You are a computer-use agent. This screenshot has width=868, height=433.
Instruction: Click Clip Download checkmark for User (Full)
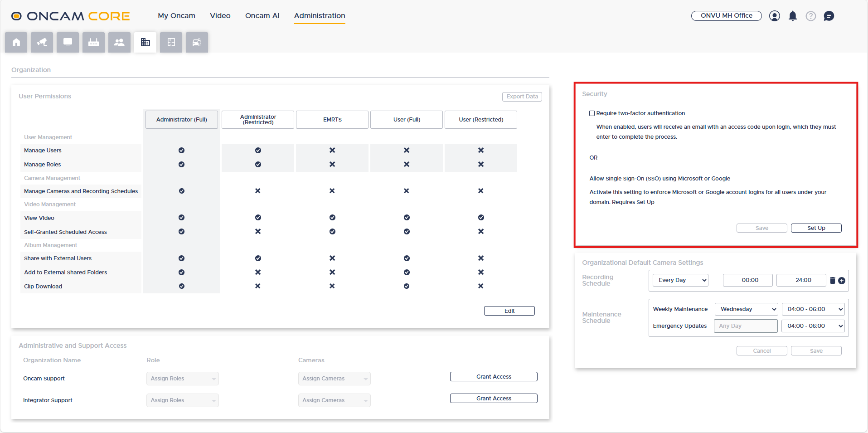(407, 287)
